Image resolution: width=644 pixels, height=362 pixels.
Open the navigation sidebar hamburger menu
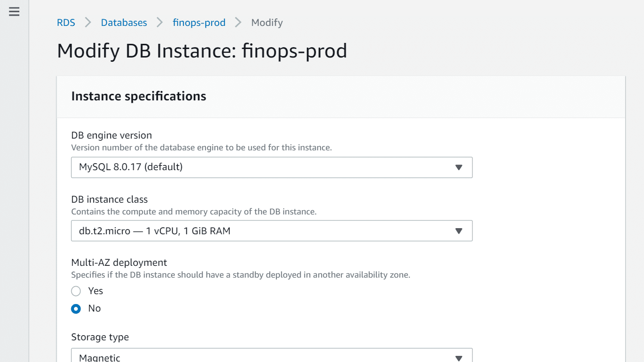tap(14, 12)
